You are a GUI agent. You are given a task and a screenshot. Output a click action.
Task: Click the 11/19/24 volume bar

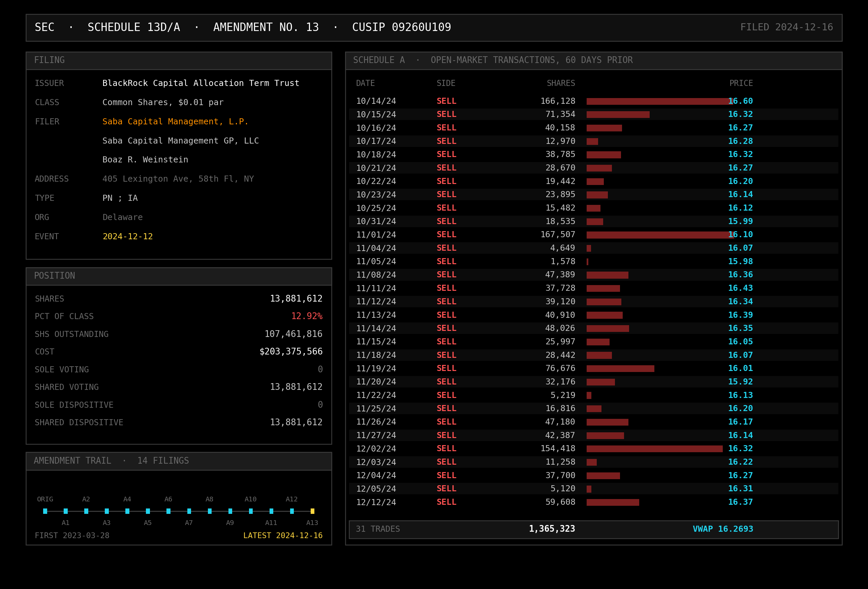[620, 369]
